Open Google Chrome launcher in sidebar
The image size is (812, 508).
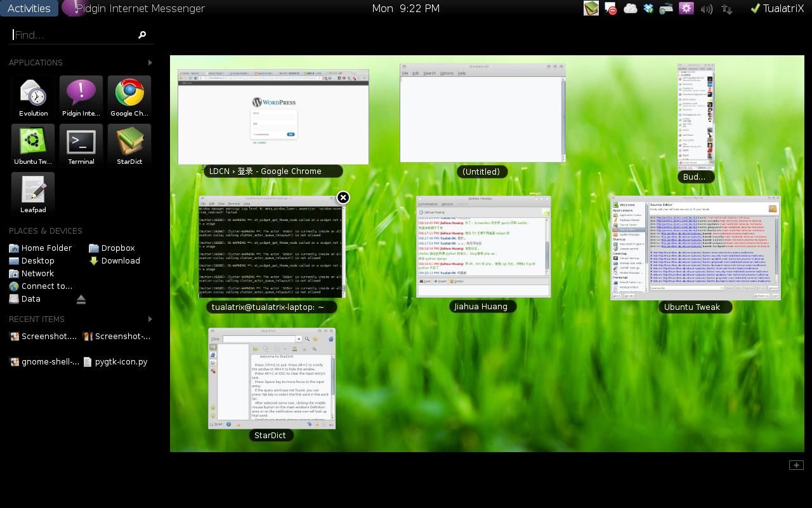pos(129,97)
